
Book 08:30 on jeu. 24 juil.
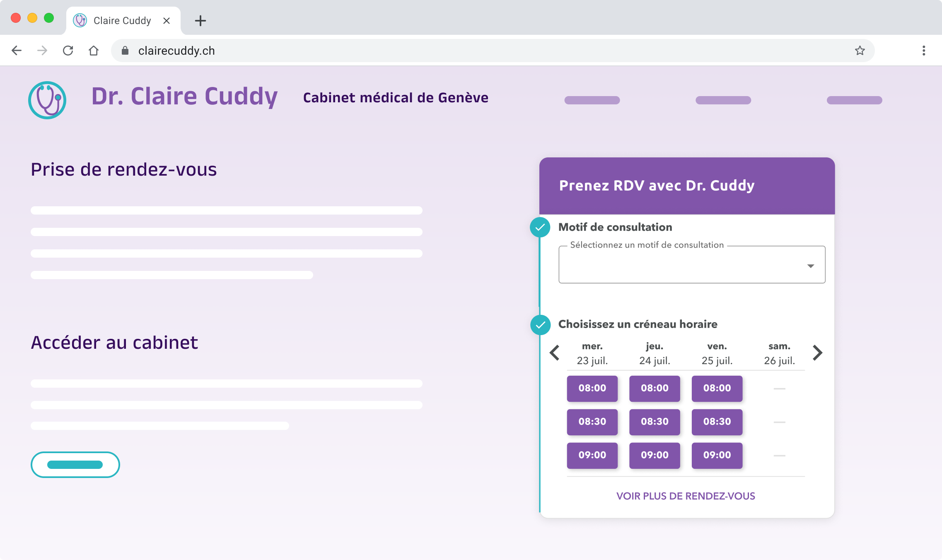[655, 422]
